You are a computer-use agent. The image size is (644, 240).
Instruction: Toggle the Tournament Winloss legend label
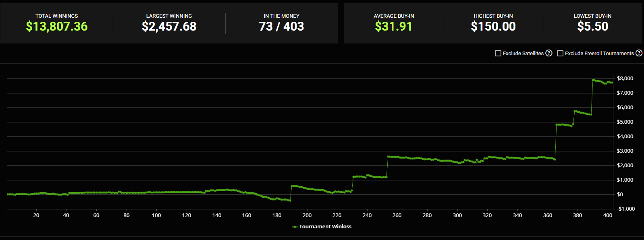point(325,227)
